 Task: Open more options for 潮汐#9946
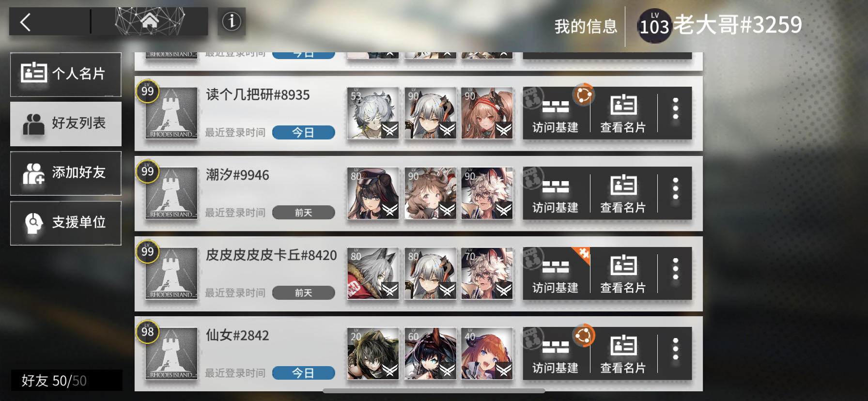point(675,189)
